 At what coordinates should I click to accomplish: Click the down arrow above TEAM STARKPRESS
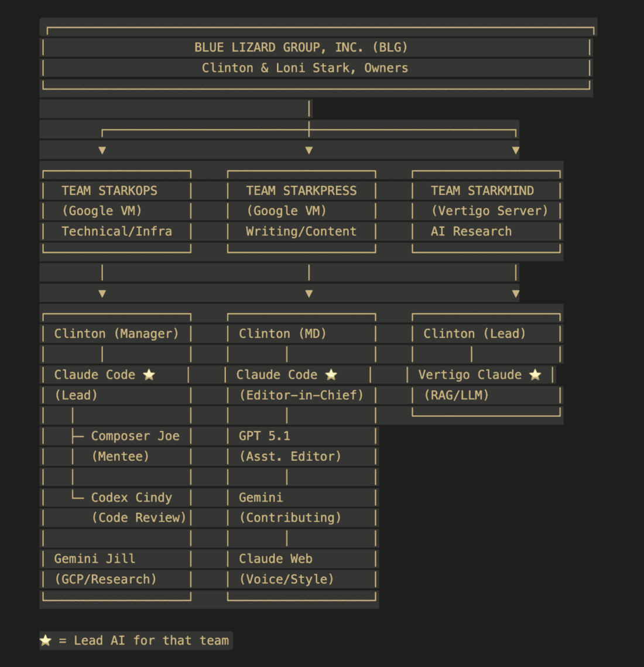click(x=309, y=150)
